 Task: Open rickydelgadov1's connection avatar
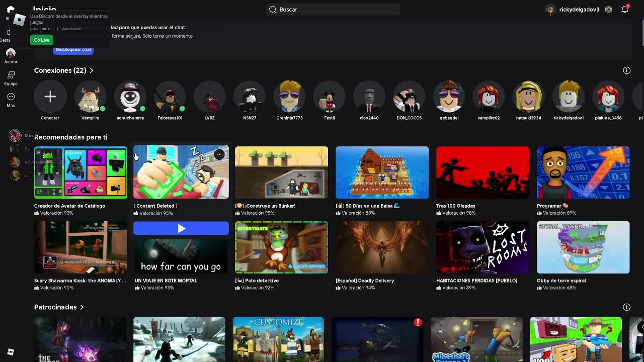click(x=569, y=97)
